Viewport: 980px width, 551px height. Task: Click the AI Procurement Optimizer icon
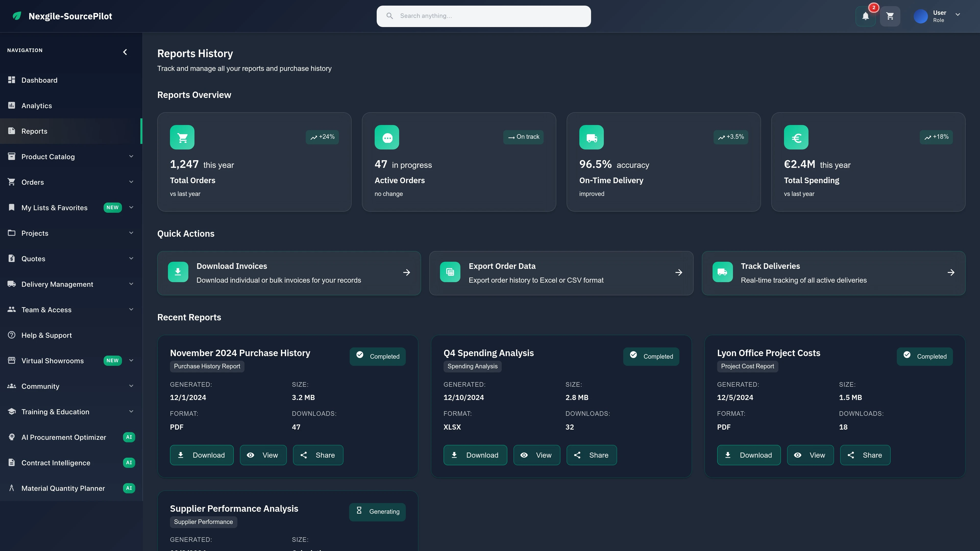tap(11, 437)
